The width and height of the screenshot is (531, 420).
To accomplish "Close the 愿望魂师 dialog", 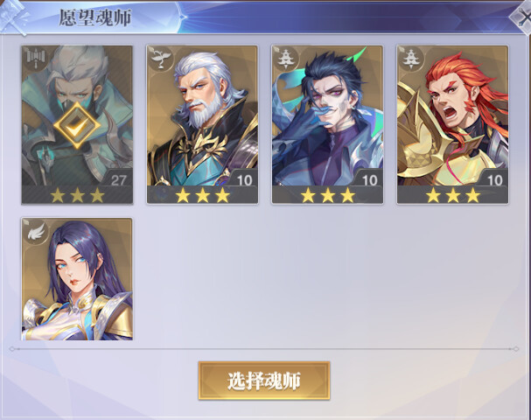I will click(x=522, y=17).
